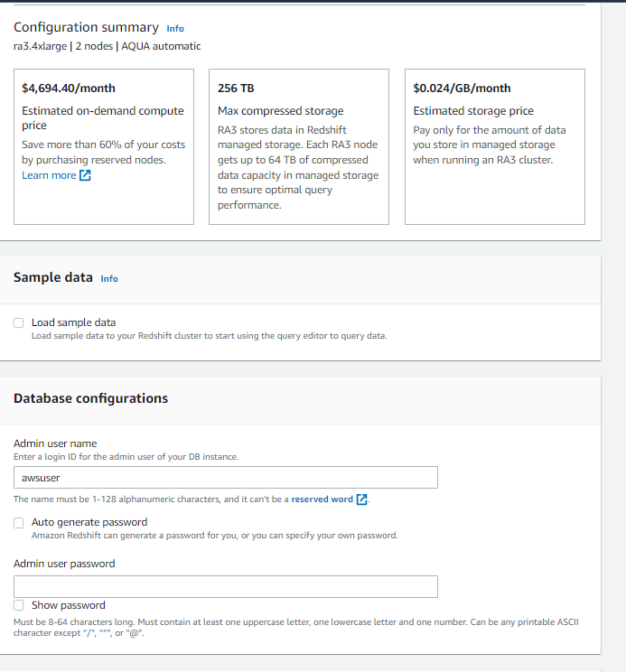The image size is (626, 672).
Task: Tick the Auto generate password checkbox
Action: tap(18, 523)
